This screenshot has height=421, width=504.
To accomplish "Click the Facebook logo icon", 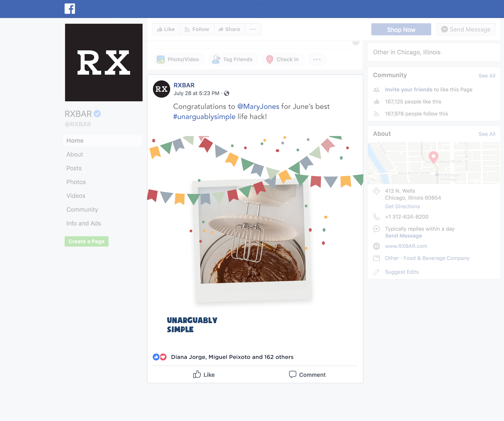I will [x=70, y=9].
